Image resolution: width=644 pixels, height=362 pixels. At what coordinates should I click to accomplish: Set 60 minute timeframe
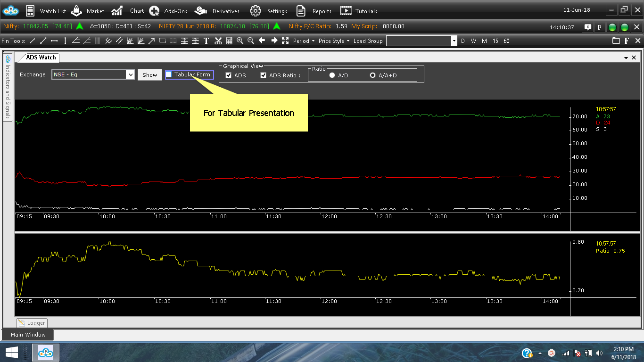pos(506,41)
